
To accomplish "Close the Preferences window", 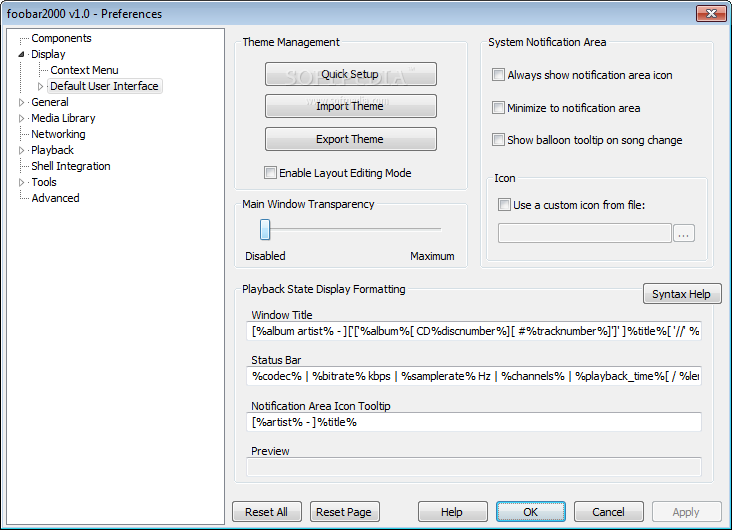I will tap(711, 14).
